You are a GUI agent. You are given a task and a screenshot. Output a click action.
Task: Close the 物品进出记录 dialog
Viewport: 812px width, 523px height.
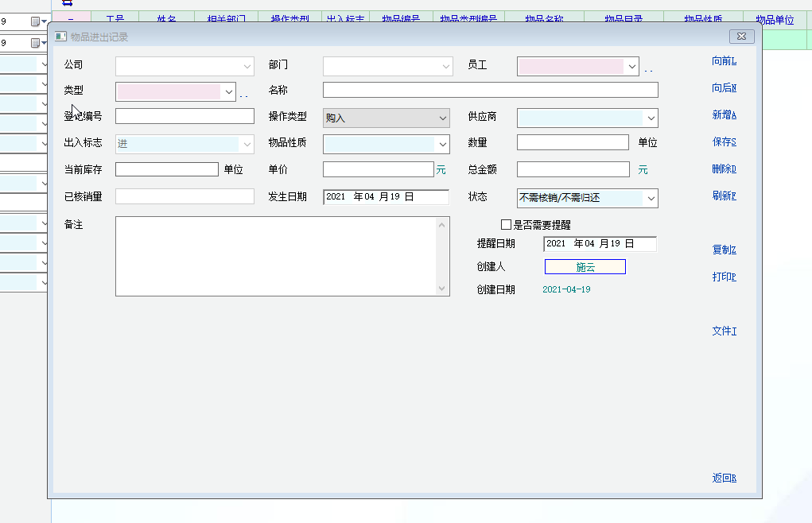[x=741, y=37]
